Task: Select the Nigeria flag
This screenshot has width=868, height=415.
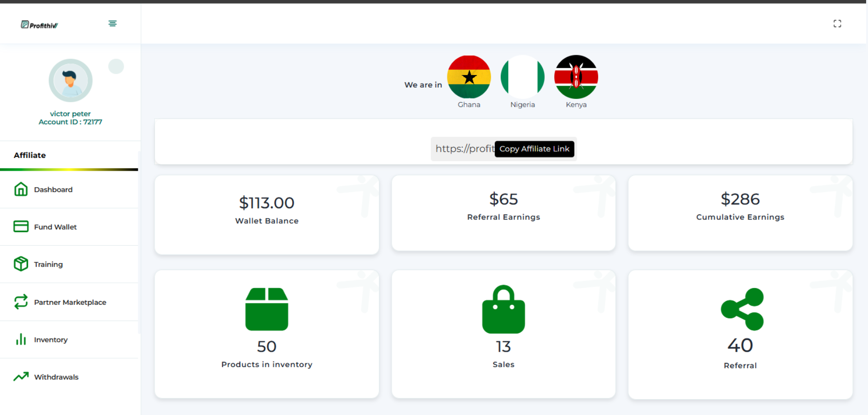Action: point(523,77)
